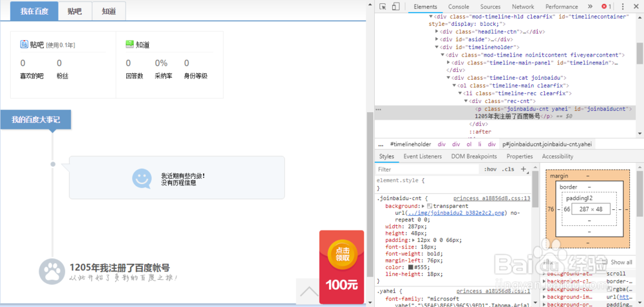Click the DOM tree vertical scrollbar thumb

point(640,53)
